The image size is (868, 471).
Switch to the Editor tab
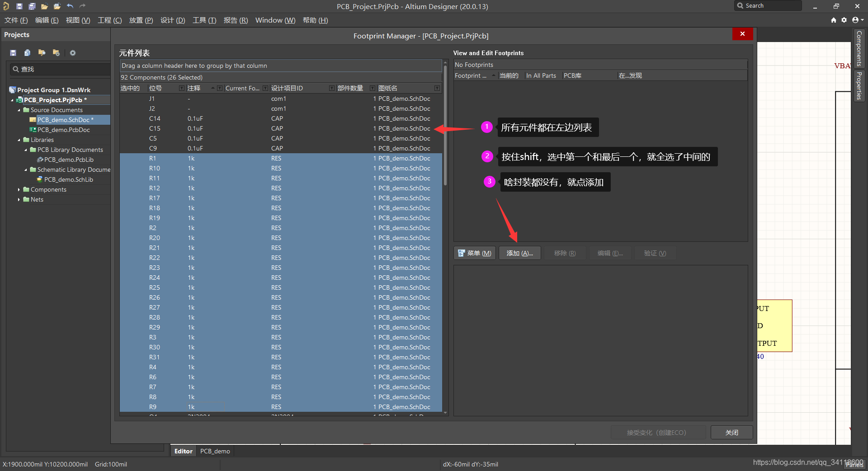click(x=184, y=451)
